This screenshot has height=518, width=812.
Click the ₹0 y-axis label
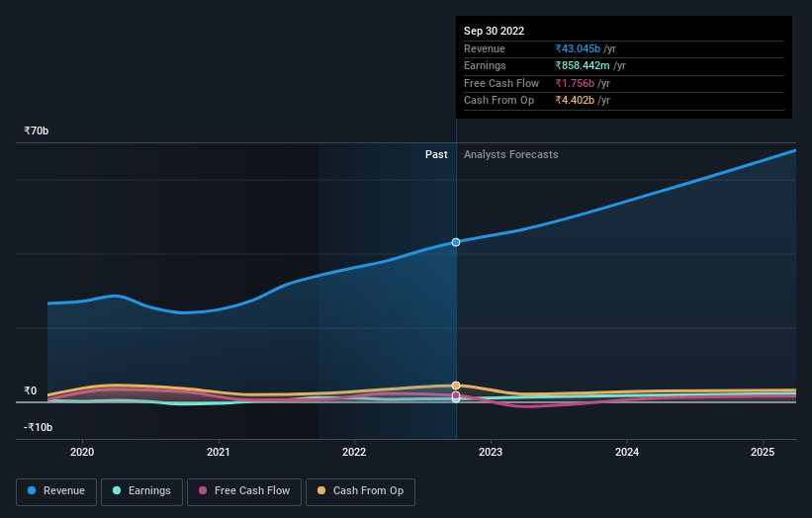pos(31,390)
